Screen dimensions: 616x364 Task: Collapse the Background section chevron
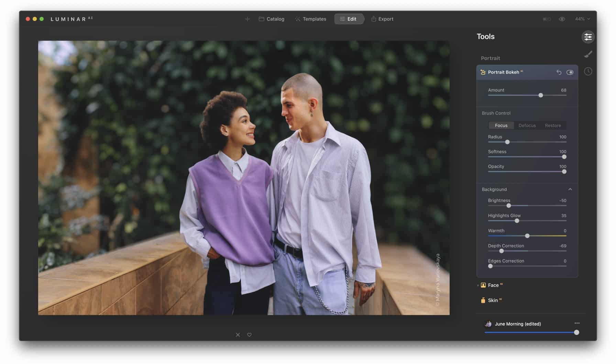point(570,189)
